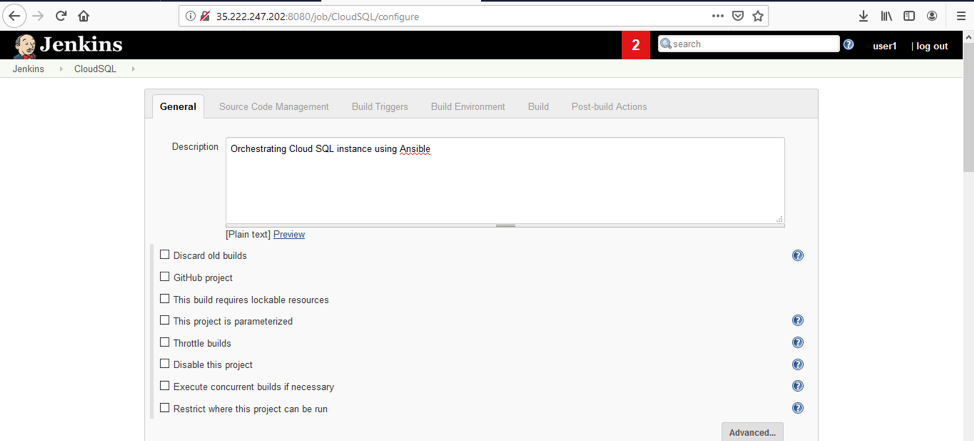974x441 pixels.
Task: Open the insecure connection lock icon
Action: coord(204,16)
